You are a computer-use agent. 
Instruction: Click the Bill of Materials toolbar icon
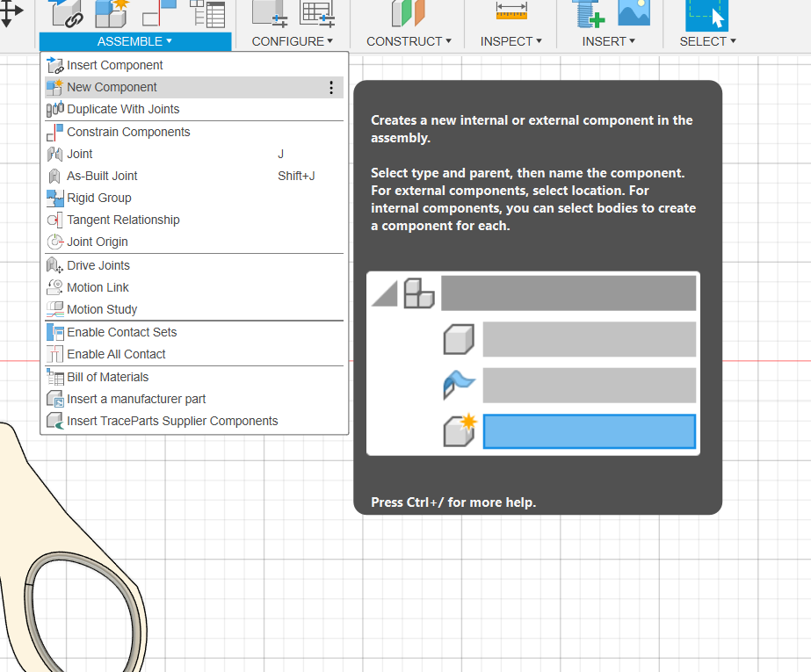[x=207, y=12]
